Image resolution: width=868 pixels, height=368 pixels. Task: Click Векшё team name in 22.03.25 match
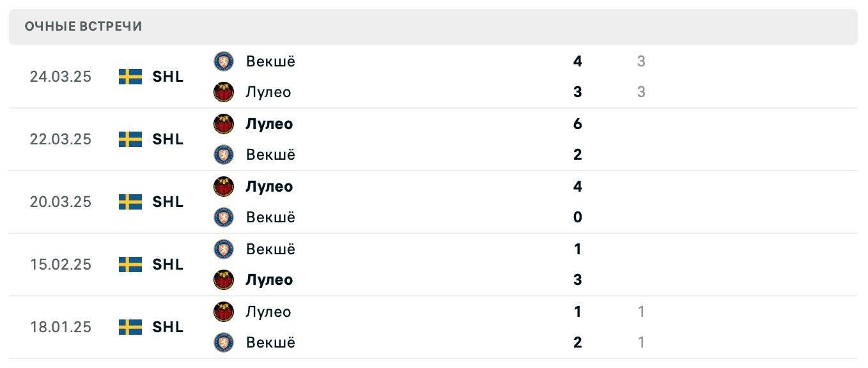(271, 155)
